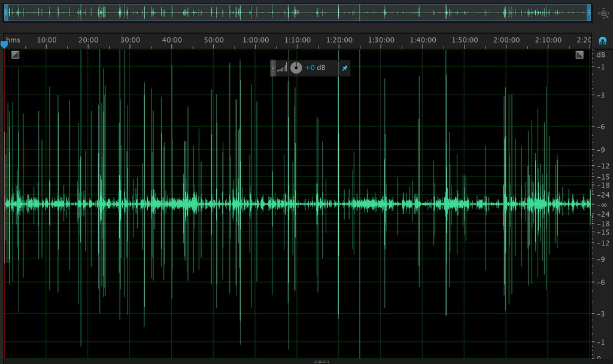This screenshot has width=613, height=364.
Task: Click the 1:50:00 mark on the time ruler
Action: (465, 40)
